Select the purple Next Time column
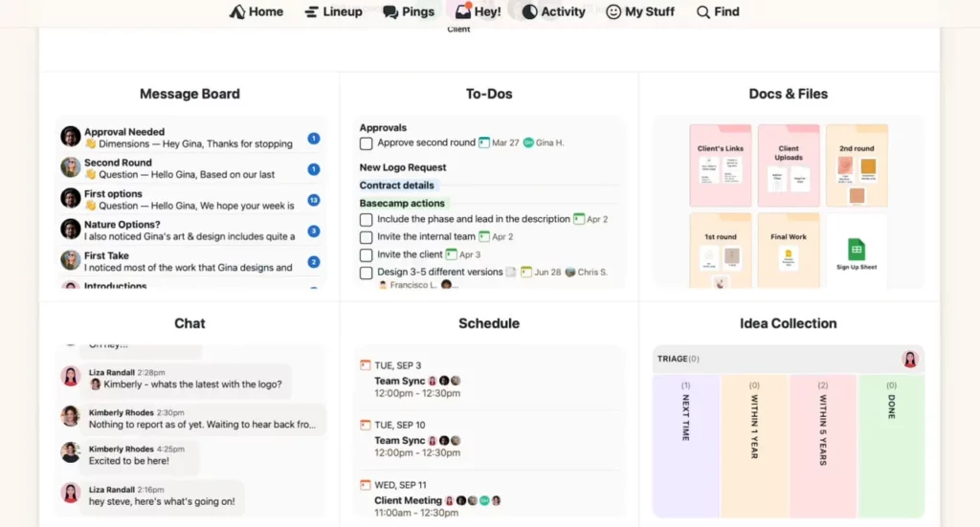Viewport: 980px width, 527px height. 686,445
